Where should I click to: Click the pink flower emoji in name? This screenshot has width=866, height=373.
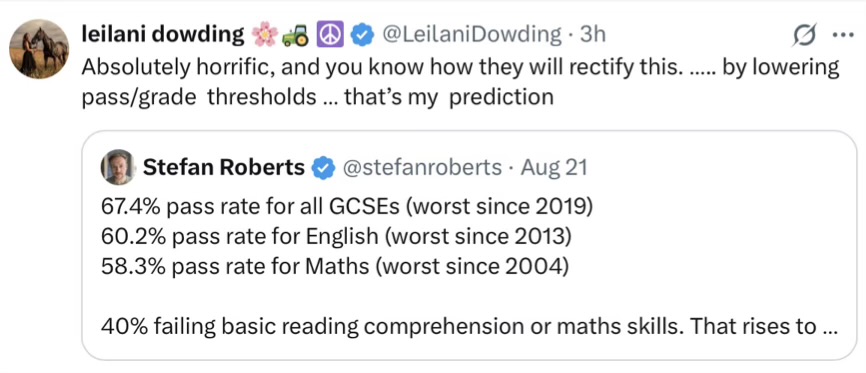[263, 36]
